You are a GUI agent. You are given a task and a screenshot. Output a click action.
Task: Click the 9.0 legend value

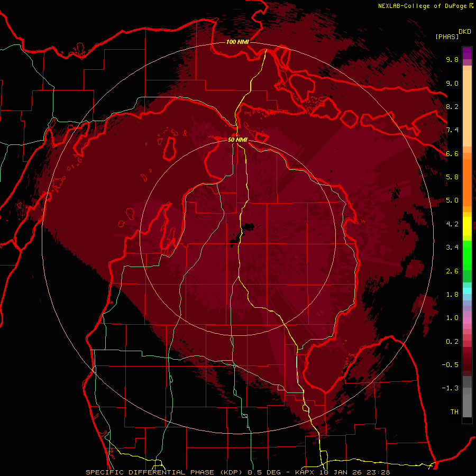pyautogui.click(x=452, y=83)
